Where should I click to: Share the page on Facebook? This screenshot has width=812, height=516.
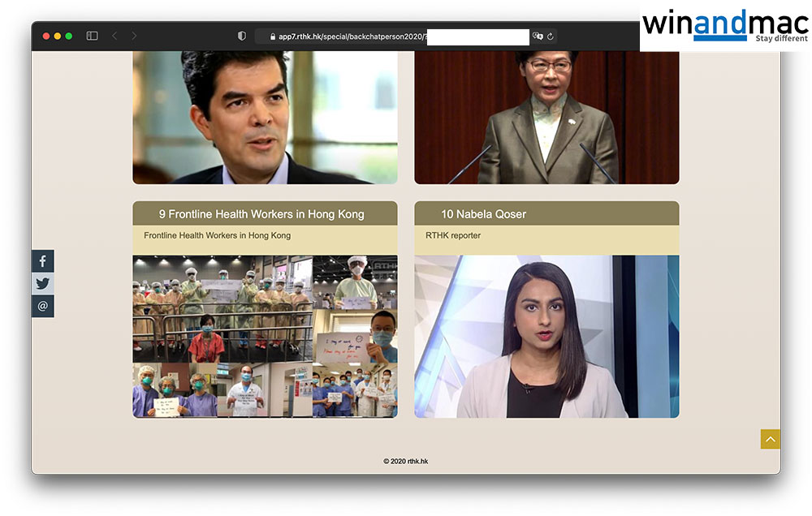coord(43,261)
